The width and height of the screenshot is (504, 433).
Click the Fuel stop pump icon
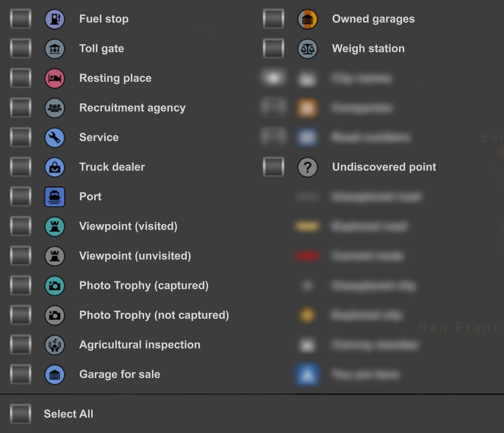(x=55, y=20)
